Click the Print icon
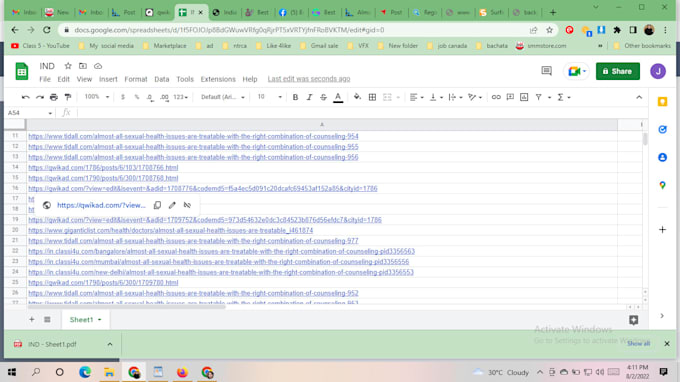 pos(54,97)
